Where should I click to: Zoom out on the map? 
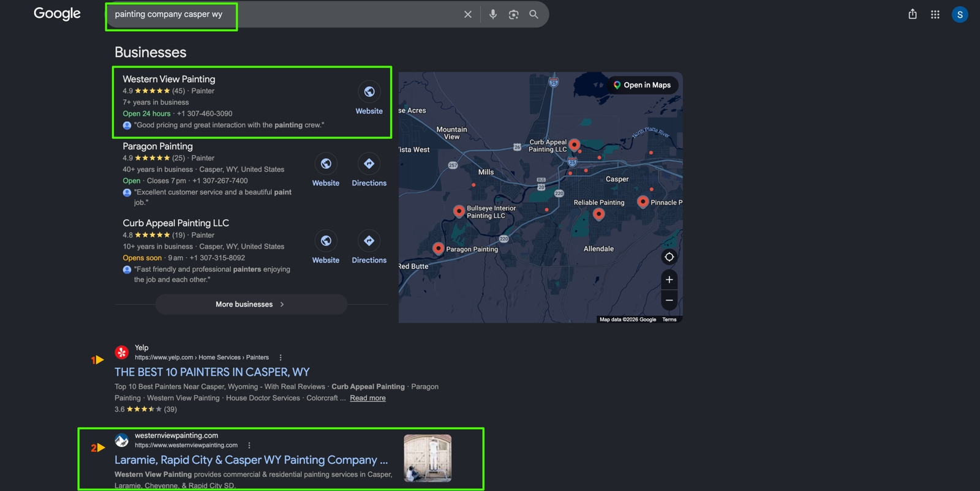(x=669, y=301)
